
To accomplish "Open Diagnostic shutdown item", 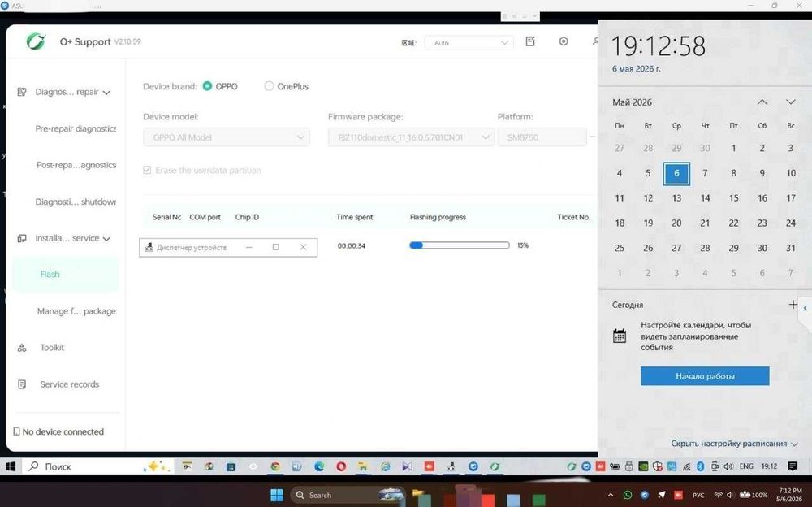I will [x=76, y=201].
